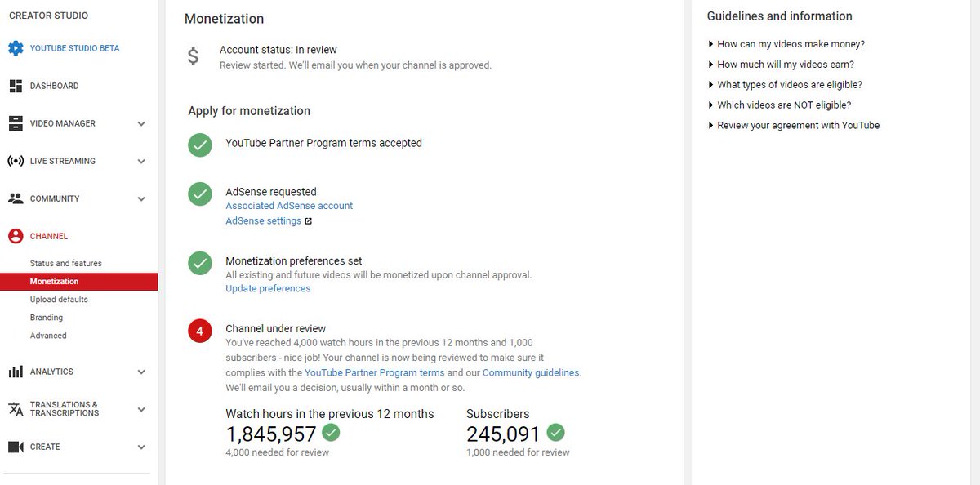Viewport: 980px width, 485px height.
Task: Open the Video Manager menu item
Action: tap(63, 123)
